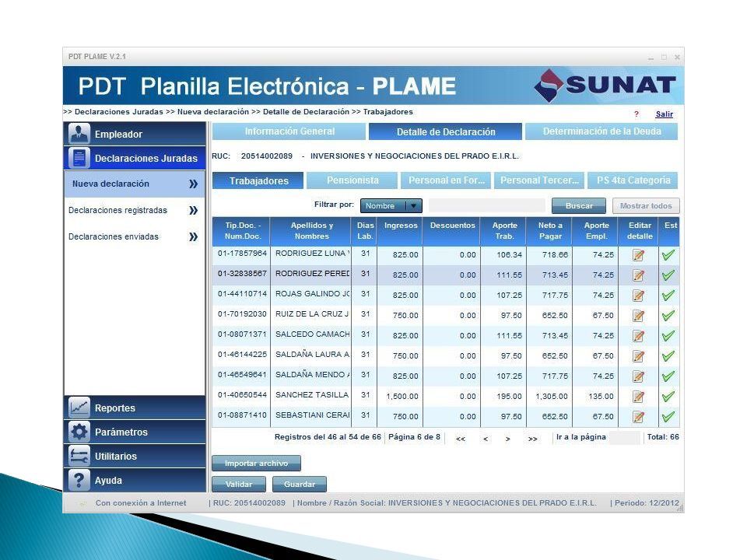
Task: Click the Salir link
Action: pos(664,114)
